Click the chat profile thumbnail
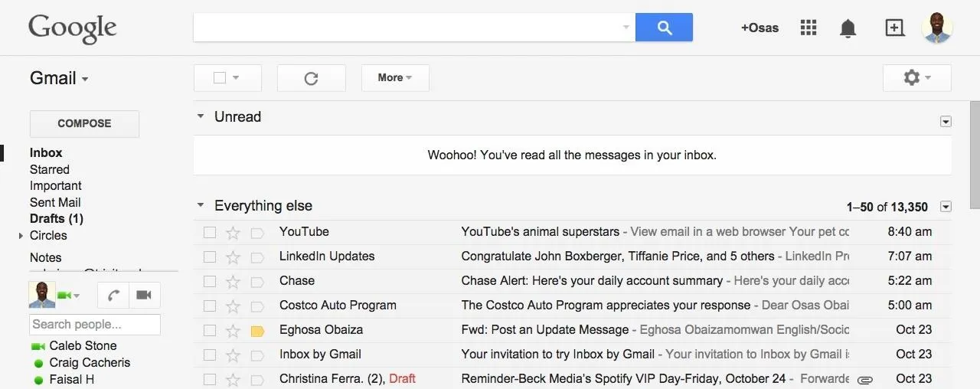Viewport: 980px width, 389px height. point(42,295)
